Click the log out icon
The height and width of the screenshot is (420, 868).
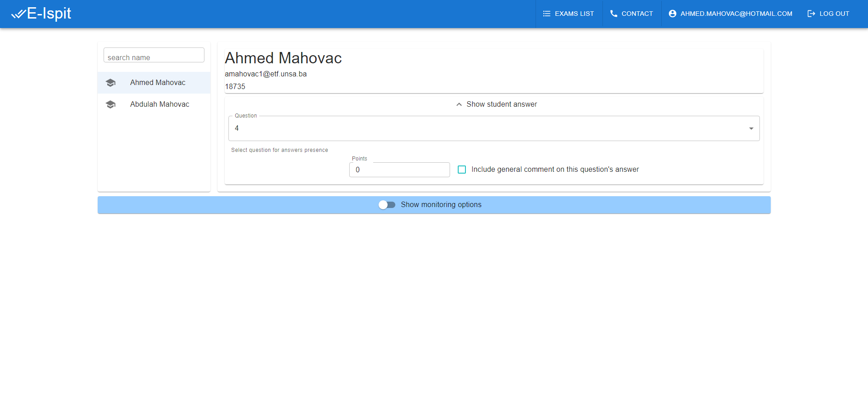click(x=811, y=14)
